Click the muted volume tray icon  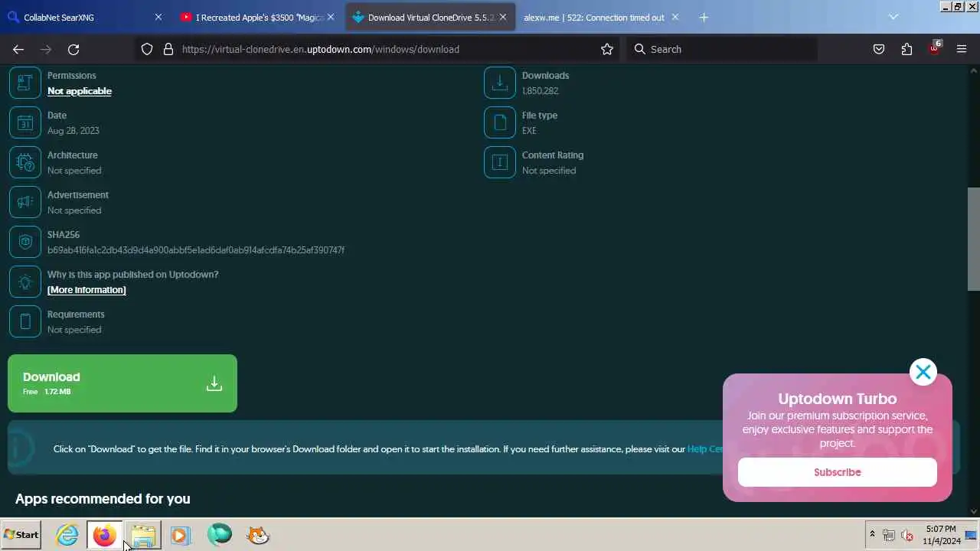click(x=907, y=535)
